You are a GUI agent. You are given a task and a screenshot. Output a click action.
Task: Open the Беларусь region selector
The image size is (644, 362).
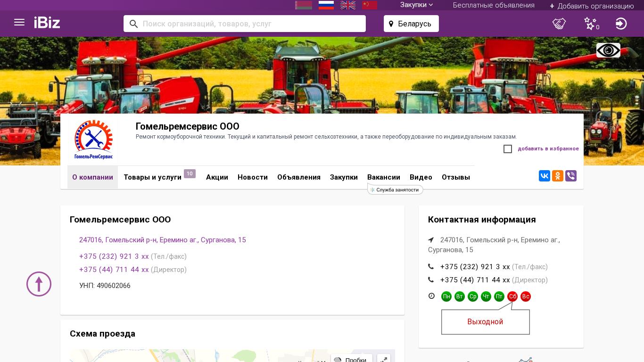(x=411, y=24)
